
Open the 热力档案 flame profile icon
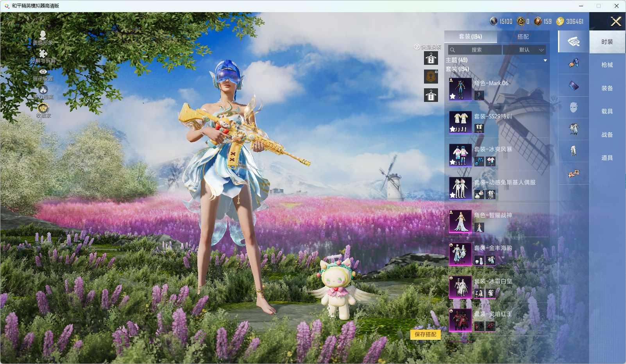pos(43,90)
